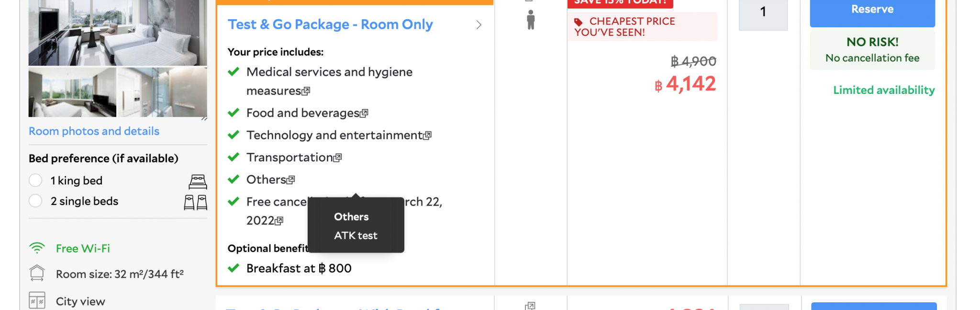Select the 1 king bed option
The width and height of the screenshot is (980, 310).
click(35, 180)
